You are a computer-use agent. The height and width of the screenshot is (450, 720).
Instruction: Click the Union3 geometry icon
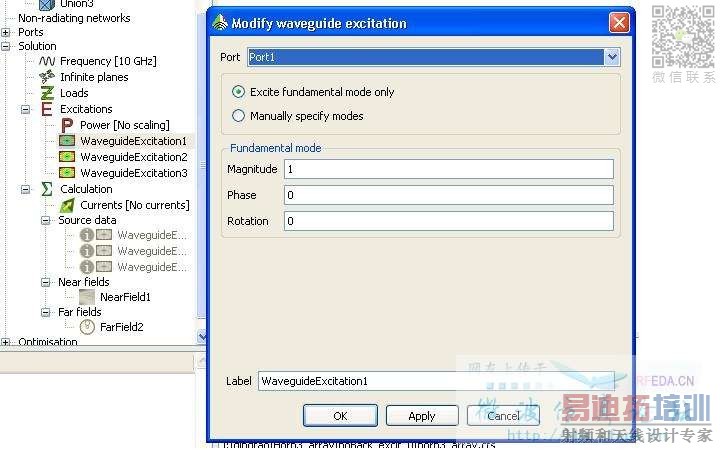[x=47, y=5]
